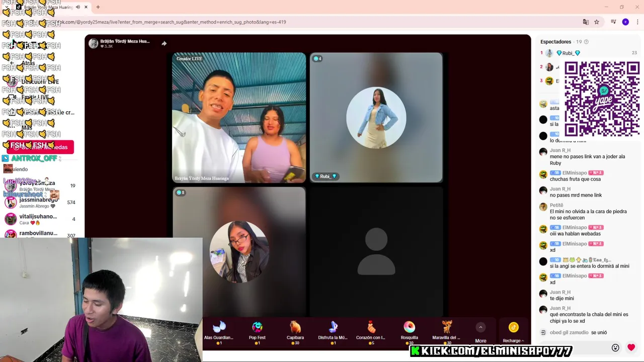
Task: Open rambovillanu... in the sidebar
Action: [x=39, y=234]
